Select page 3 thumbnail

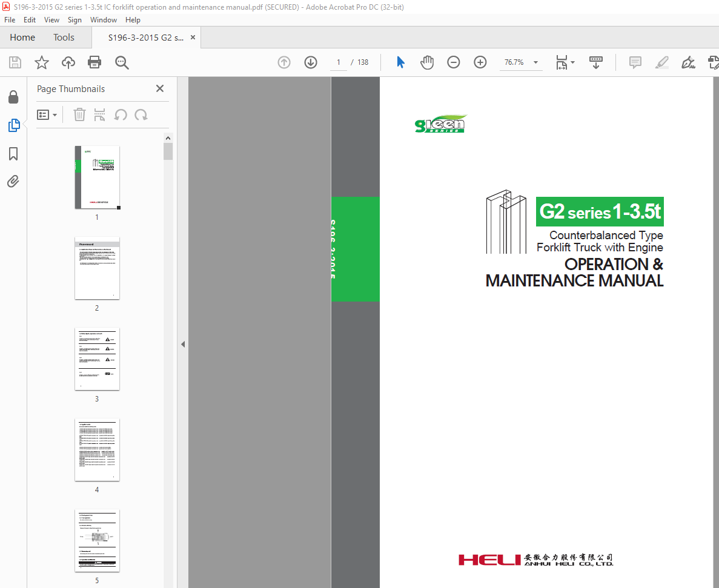tap(97, 359)
